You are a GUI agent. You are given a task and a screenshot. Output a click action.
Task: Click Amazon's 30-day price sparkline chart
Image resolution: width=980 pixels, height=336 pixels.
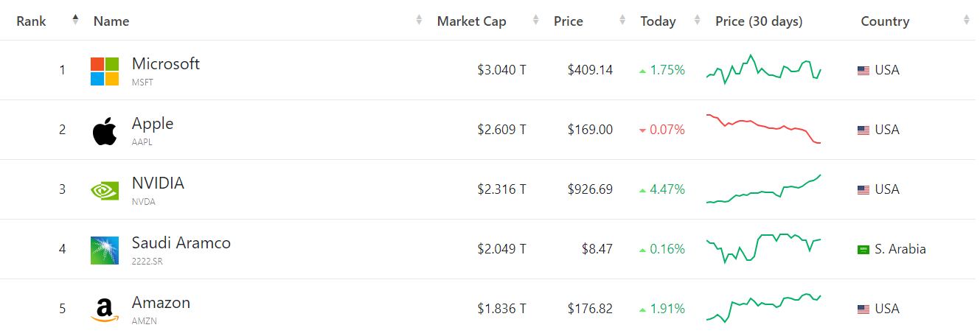coord(763,307)
